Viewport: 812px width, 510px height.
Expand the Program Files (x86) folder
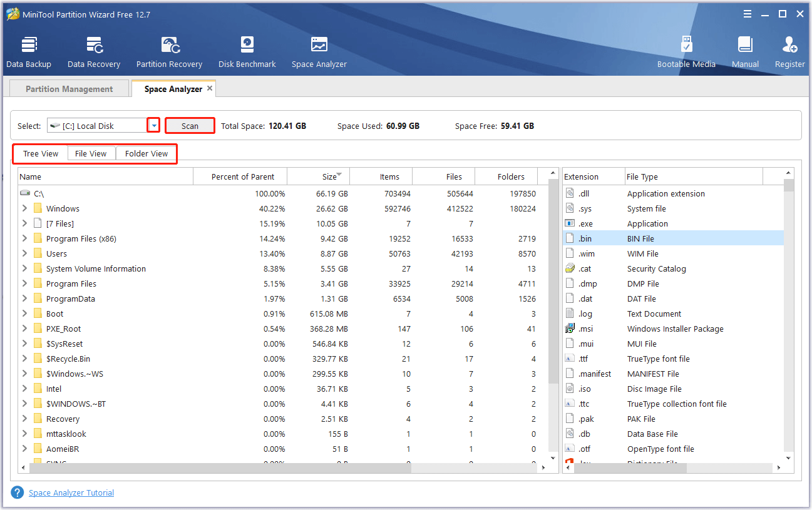click(x=24, y=238)
